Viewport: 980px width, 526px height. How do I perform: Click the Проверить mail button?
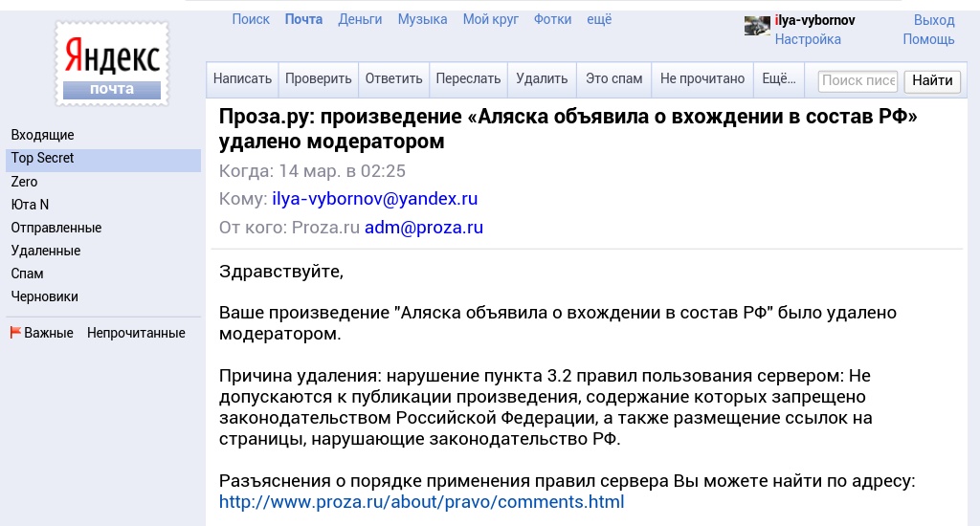pos(319,79)
